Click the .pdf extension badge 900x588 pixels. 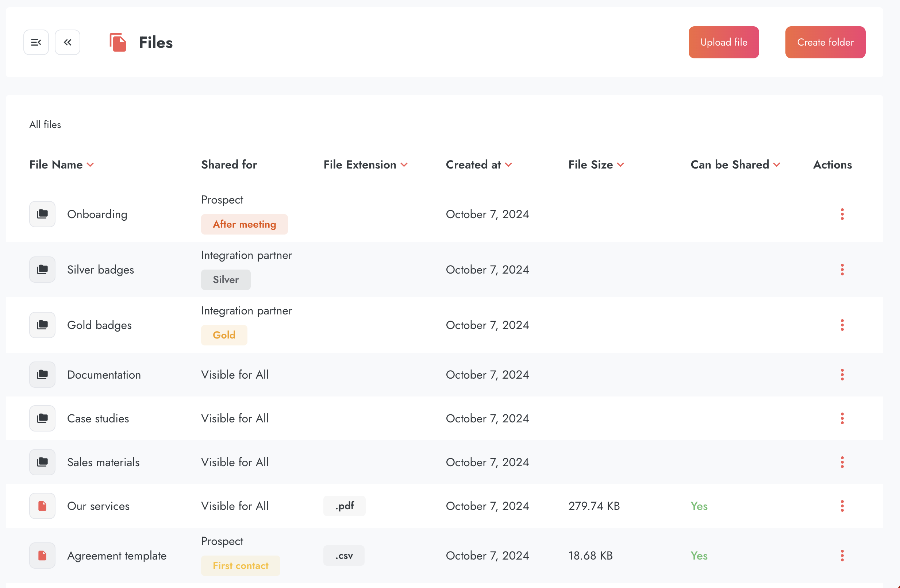tap(344, 506)
